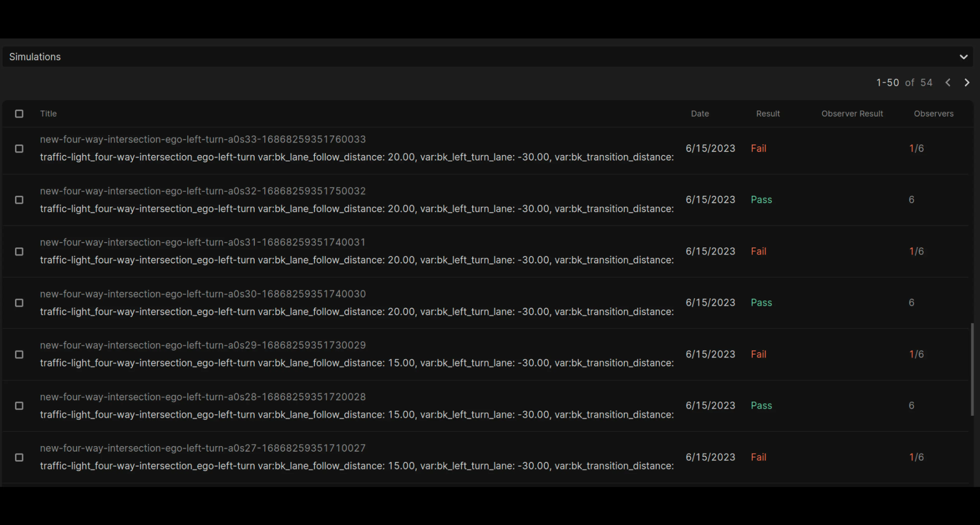
Task: Open simulation a0s30-16868259351740030 title
Action: tap(202, 294)
